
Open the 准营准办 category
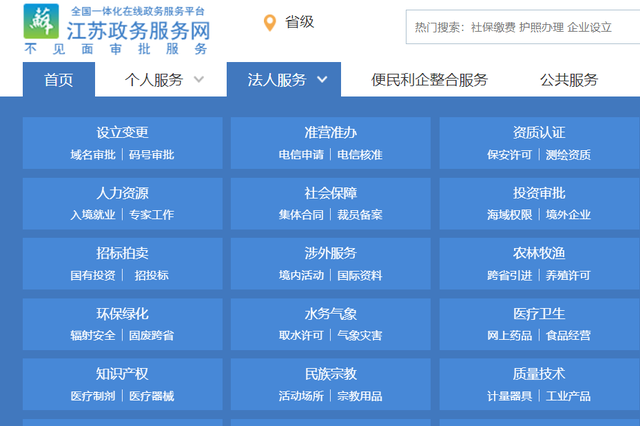pyautogui.click(x=331, y=132)
